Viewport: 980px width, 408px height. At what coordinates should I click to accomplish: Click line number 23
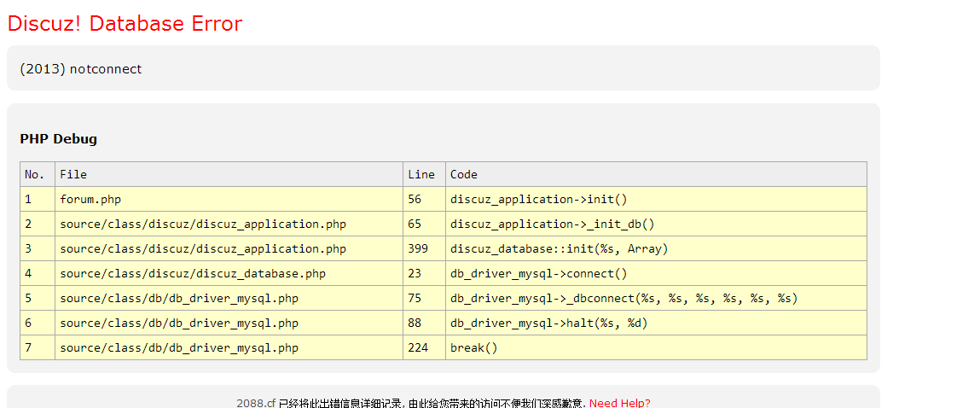(x=425, y=273)
